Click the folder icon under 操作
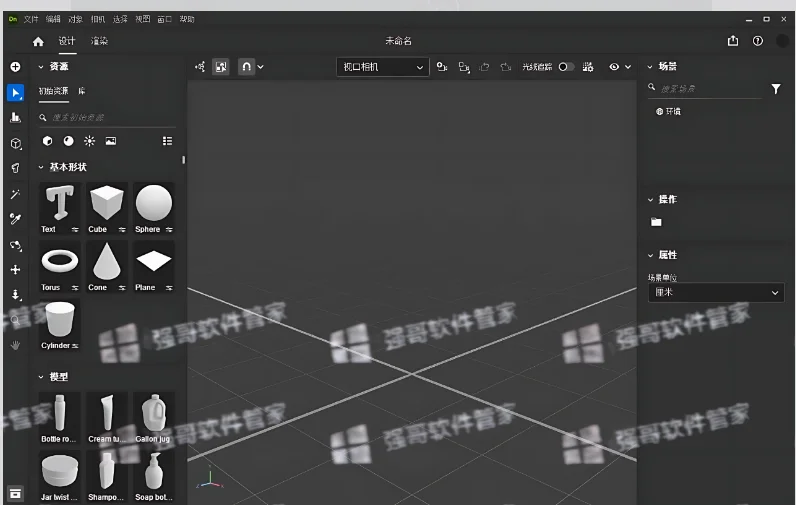 pos(656,222)
